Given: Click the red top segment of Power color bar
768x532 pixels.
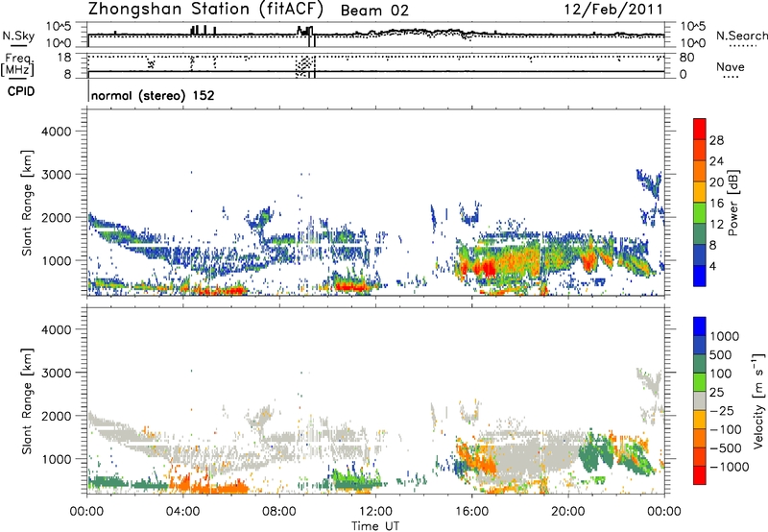Looking at the screenshot, I should pos(700,130).
